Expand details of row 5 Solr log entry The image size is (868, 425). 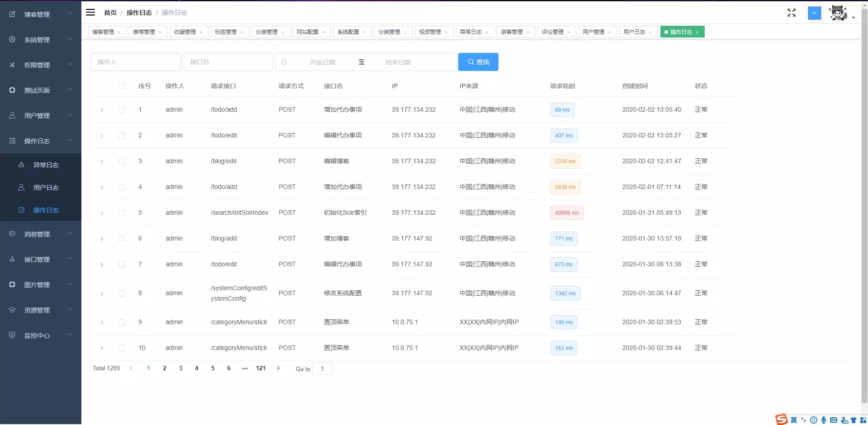tap(102, 213)
